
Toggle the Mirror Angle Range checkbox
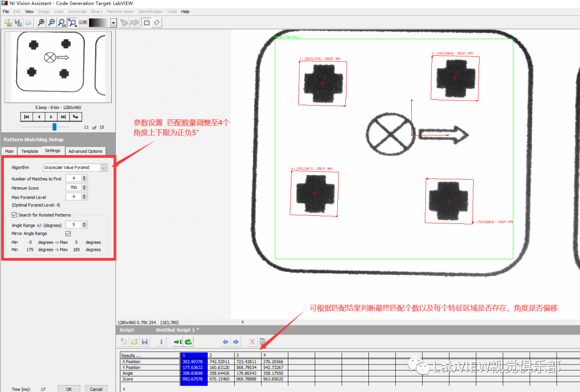pyautogui.click(x=68, y=234)
